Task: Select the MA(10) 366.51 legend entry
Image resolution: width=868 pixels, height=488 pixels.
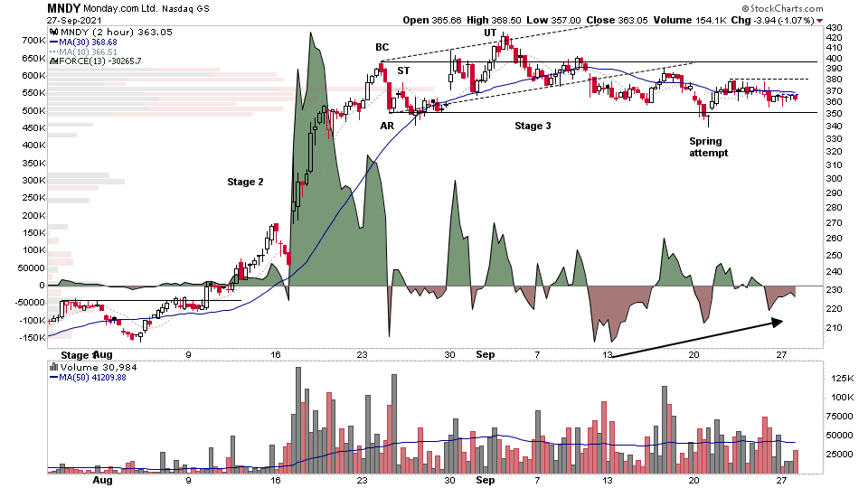Action: [x=88, y=52]
